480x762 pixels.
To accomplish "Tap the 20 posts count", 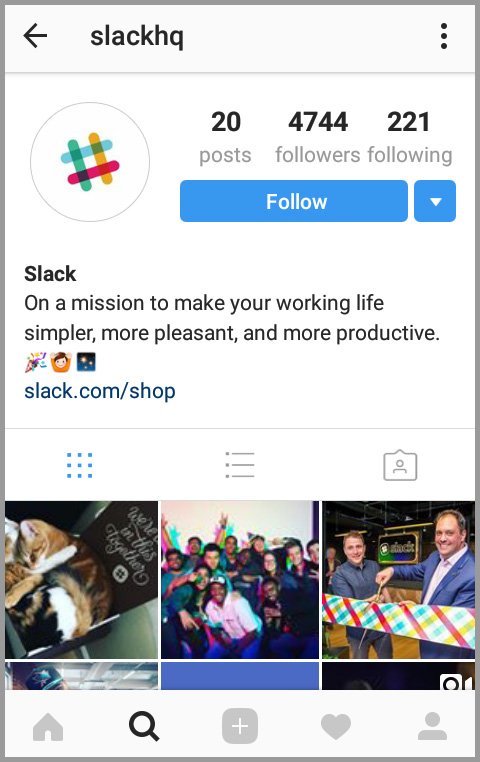I will coord(225,138).
